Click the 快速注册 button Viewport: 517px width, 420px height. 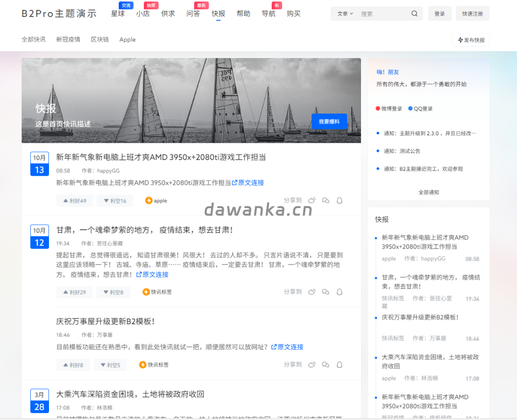[473, 14]
